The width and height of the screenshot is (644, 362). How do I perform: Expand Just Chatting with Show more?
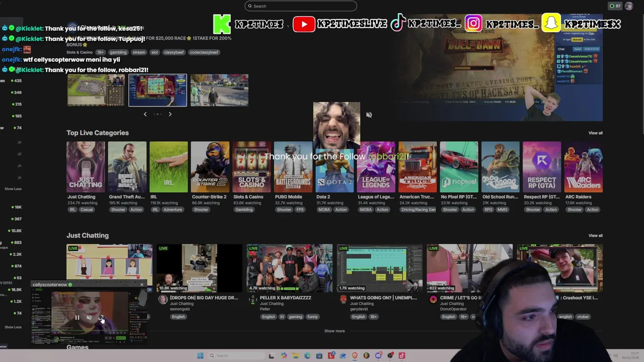tap(335, 331)
